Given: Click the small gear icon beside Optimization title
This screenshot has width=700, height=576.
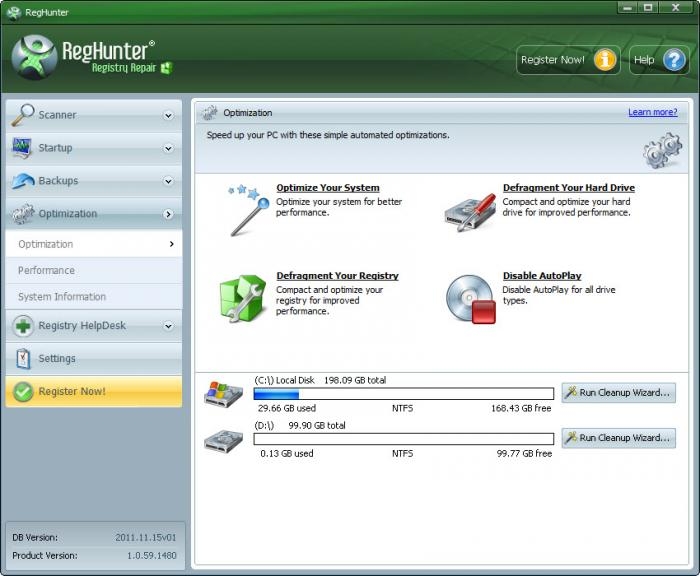Looking at the screenshot, I should 209,113.
